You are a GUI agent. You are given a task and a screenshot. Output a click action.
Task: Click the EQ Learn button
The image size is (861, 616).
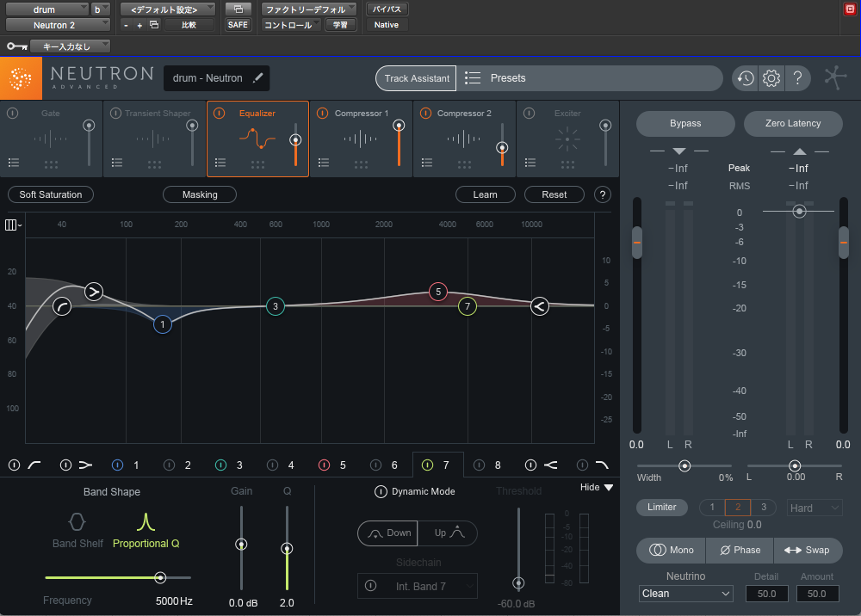486,194
